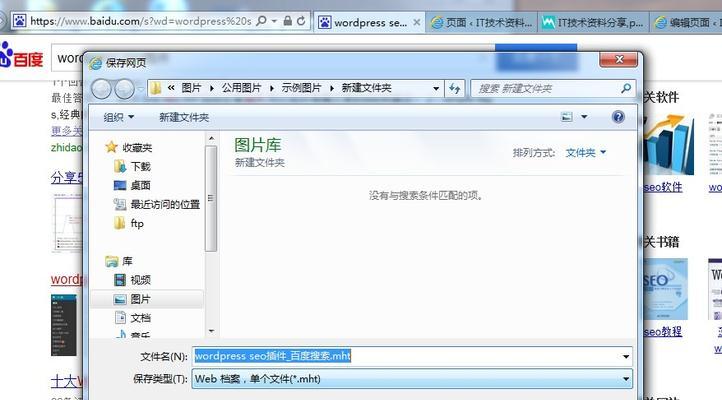Viewport: 722px width, 400px height.
Task: Click the sidebar scroll down arrow
Action: pos(211,331)
